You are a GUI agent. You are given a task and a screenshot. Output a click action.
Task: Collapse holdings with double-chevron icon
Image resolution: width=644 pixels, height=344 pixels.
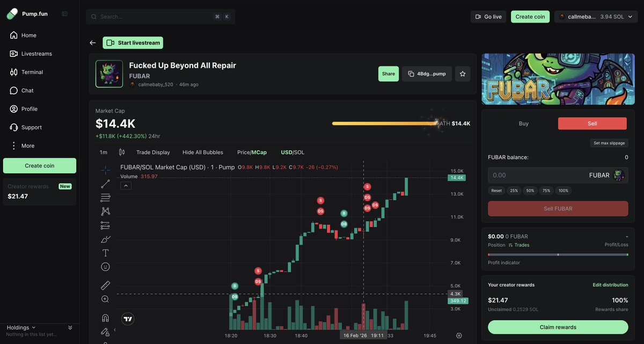pos(70,327)
